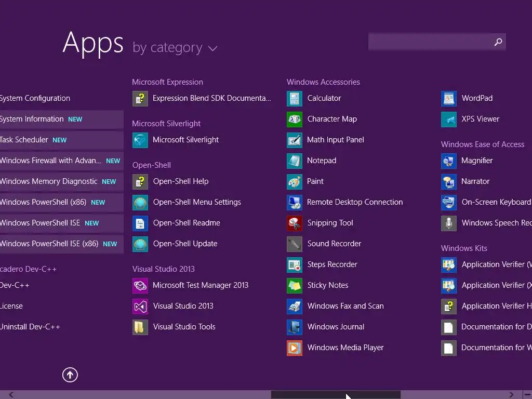Viewport: 532px width, 399px height.
Task: Click the horizontal scrollbar thumb
Action: (336, 395)
